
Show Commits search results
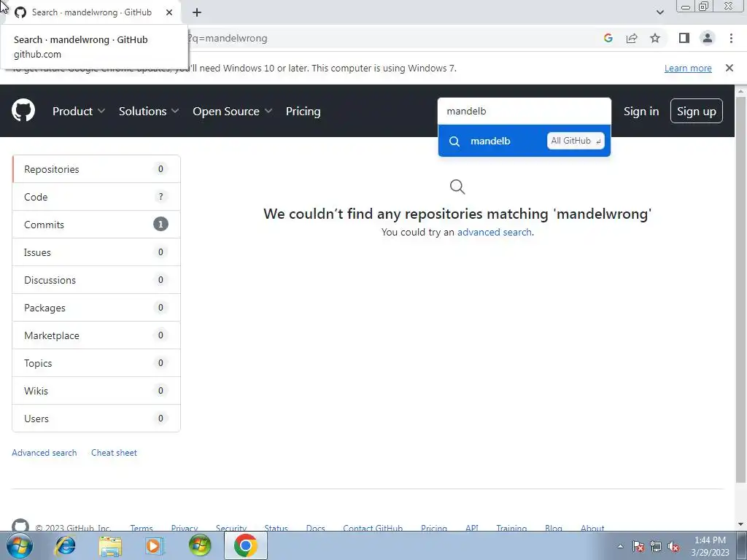(96, 225)
